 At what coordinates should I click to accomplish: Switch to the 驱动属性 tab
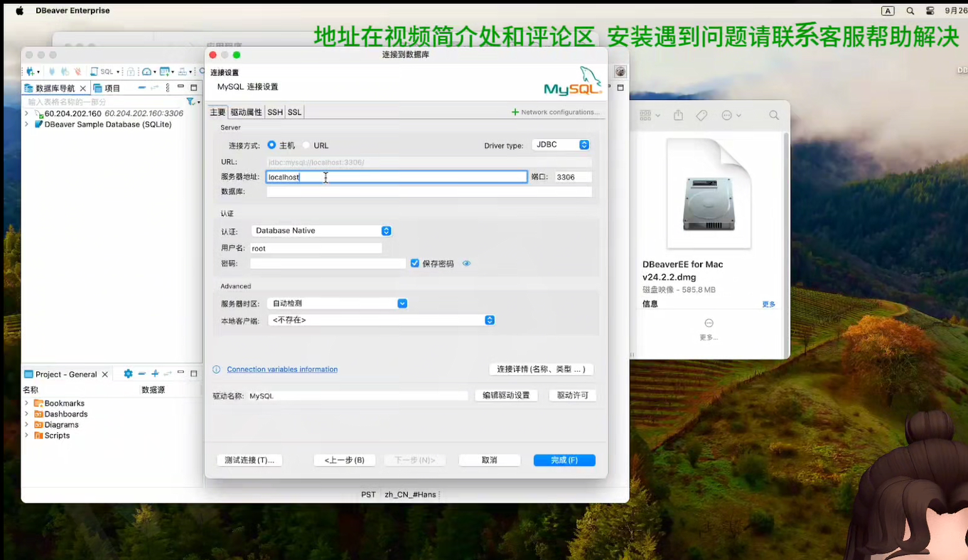246,112
